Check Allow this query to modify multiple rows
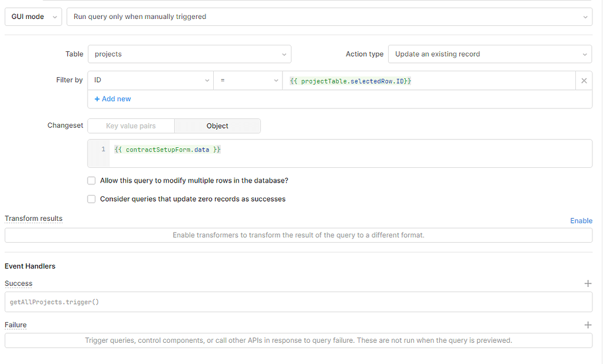The height and width of the screenshot is (364, 603). pyautogui.click(x=91, y=180)
